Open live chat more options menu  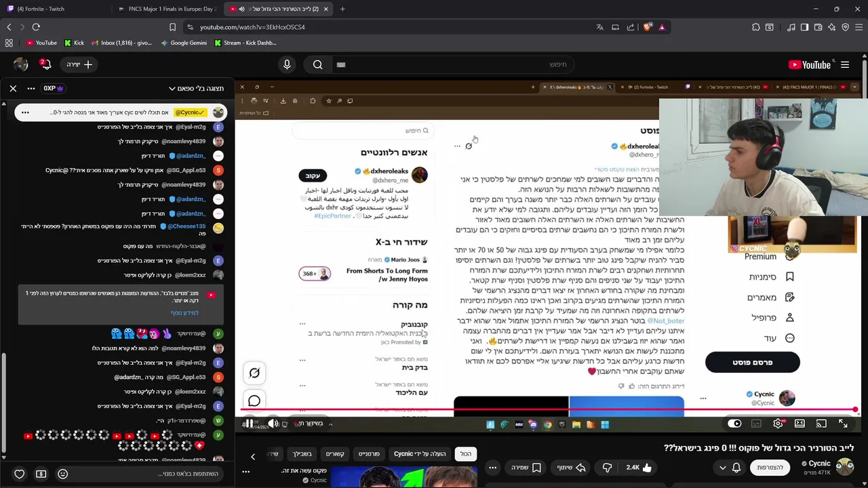[31, 88]
